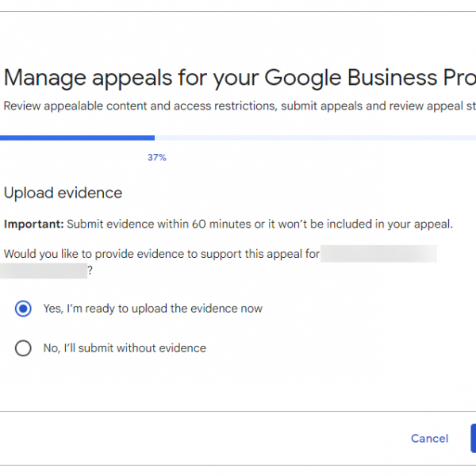This screenshot has width=476, height=476.
Task: Click the "Submit evidence within 60 minutes" notice
Action: point(260,225)
